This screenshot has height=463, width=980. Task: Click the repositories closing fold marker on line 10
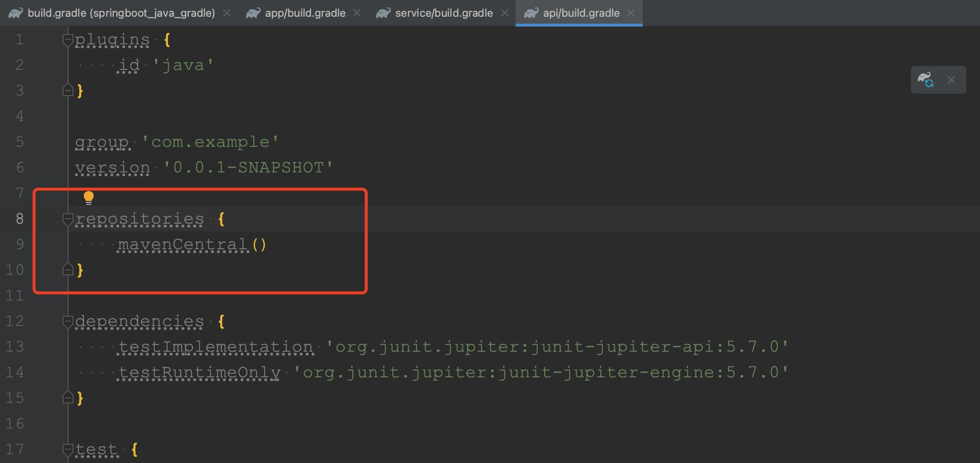click(68, 269)
